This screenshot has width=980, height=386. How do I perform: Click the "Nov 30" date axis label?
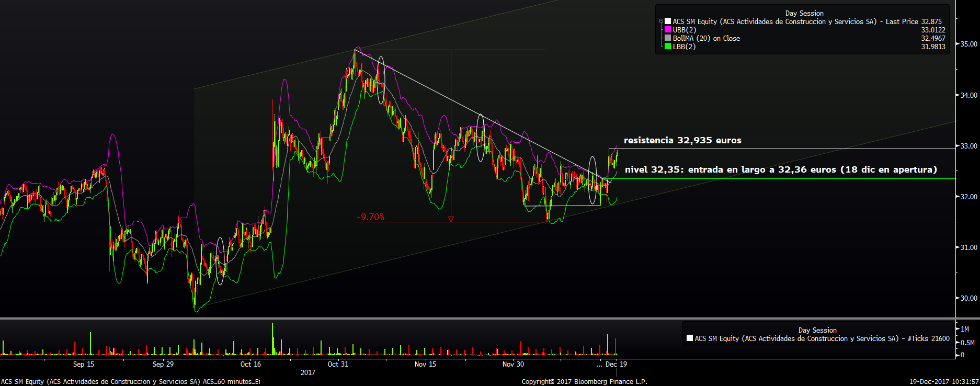point(513,364)
